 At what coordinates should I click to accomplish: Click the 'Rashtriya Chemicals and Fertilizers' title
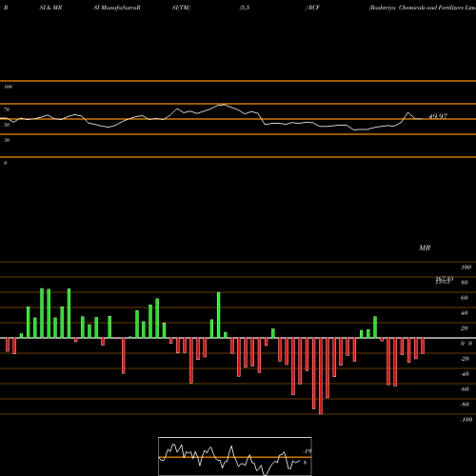(x=422, y=8)
